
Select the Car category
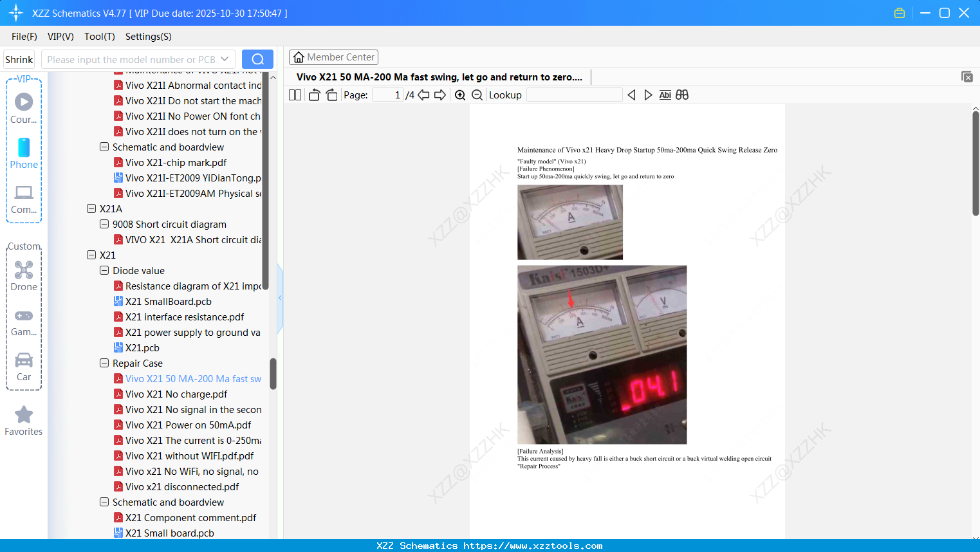point(24,367)
